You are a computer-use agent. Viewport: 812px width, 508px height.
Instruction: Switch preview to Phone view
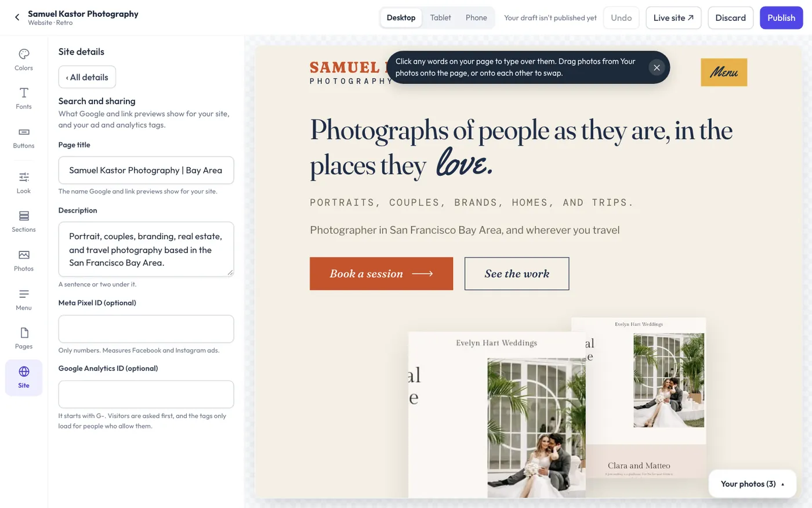(476, 17)
